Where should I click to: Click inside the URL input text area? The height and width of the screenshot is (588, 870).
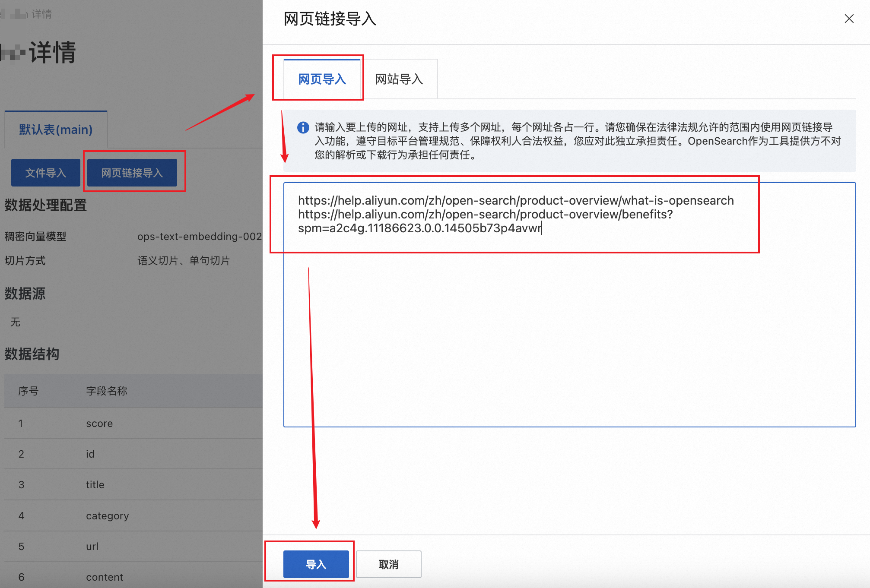point(569,305)
